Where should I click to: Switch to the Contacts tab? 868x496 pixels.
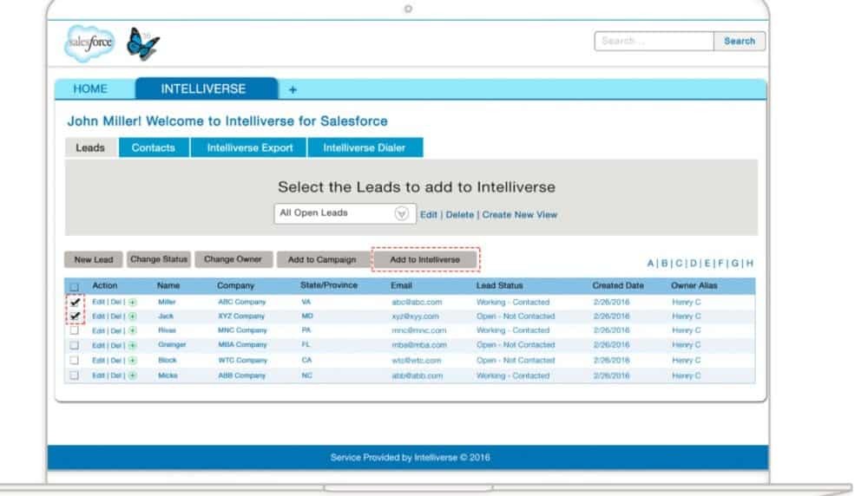(x=154, y=148)
